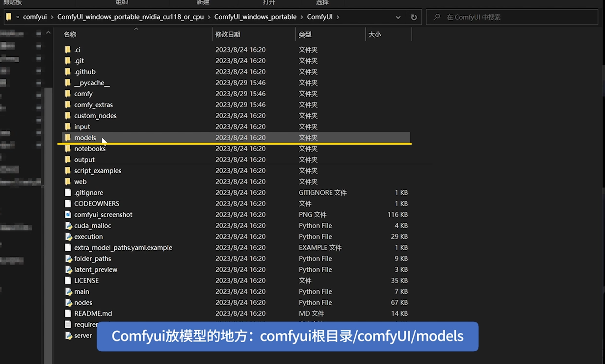This screenshot has width=605, height=364.
Task: Select the custom_nodes folder icon
Action: [x=68, y=116]
